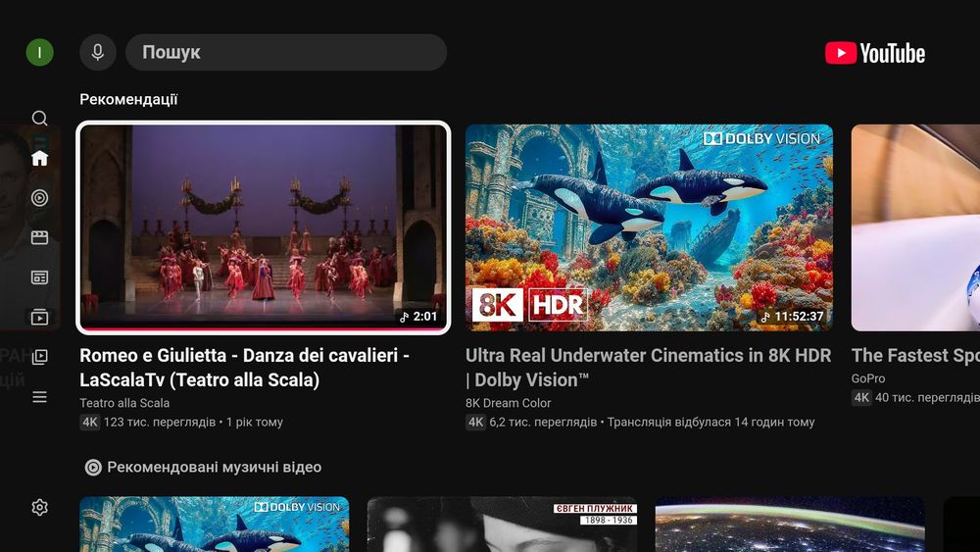Expand the sidebar hamburger menu

click(39, 397)
